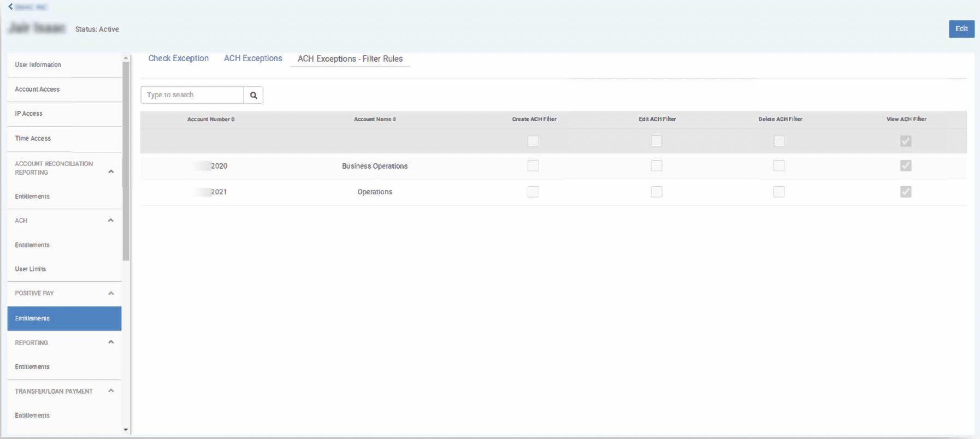Collapse the Positive Pay section
This screenshot has width=980, height=439.
coord(111,293)
